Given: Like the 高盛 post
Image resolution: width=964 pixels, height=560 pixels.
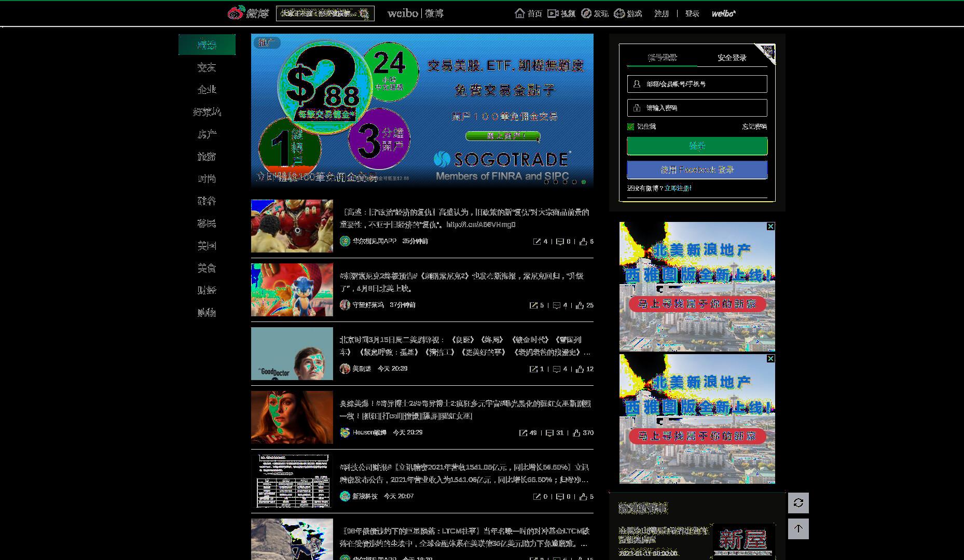Looking at the screenshot, I should [x=583, y=242].
